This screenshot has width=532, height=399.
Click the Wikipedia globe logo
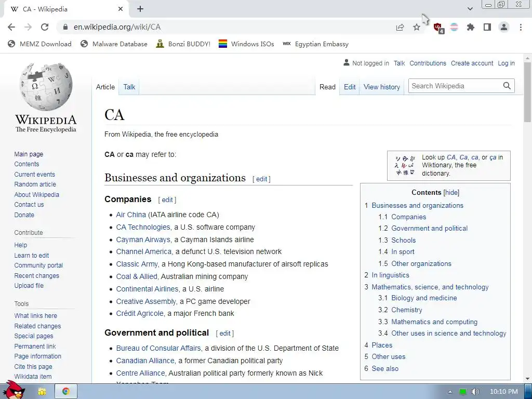(x=46, y=87)
